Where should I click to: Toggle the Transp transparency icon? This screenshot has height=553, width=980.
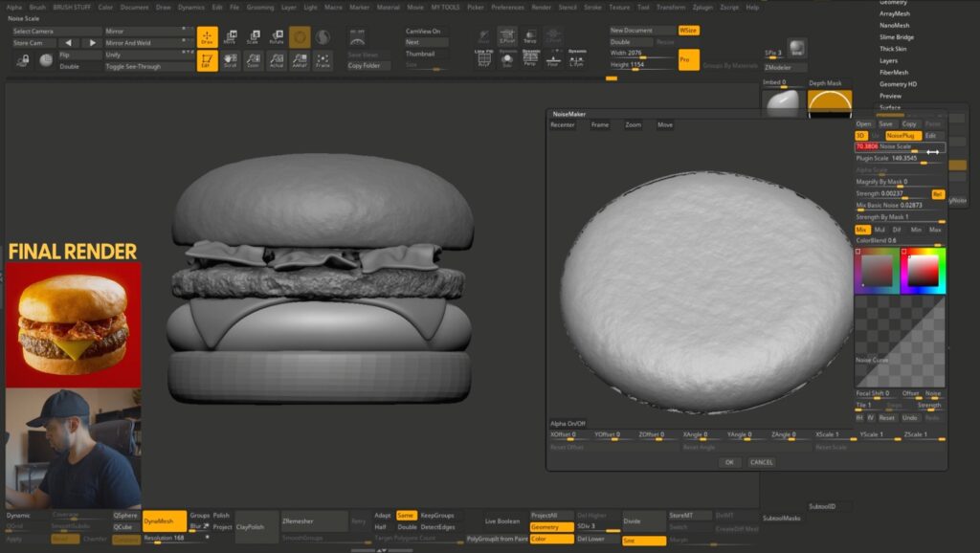coord(530,35)
